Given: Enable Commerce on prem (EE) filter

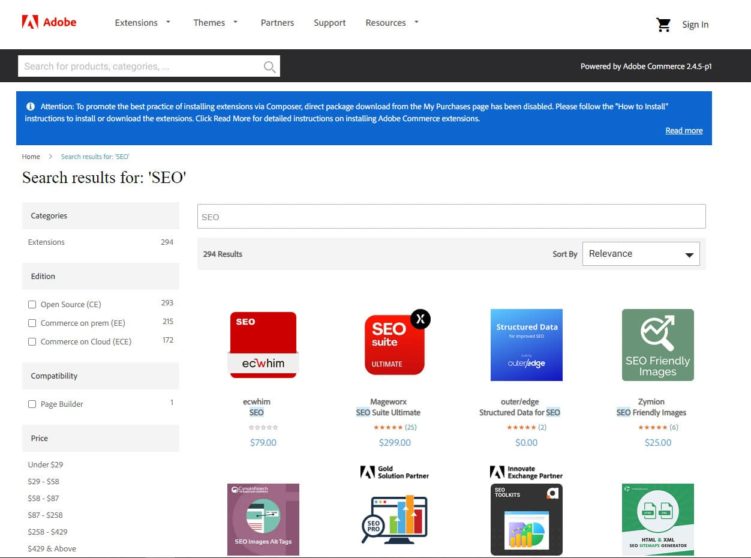Looking at the screenshot, I should (x=32, y=323).
